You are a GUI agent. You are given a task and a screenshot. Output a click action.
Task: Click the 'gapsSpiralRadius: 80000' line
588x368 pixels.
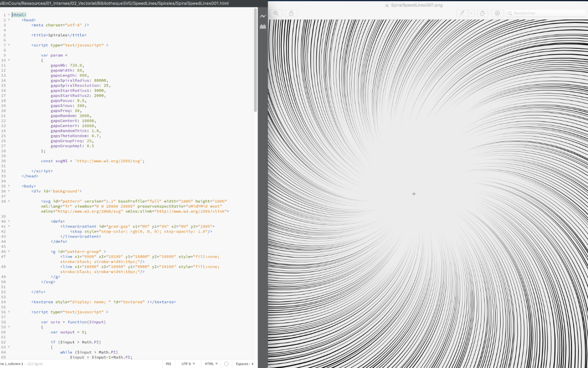(79, 80)
